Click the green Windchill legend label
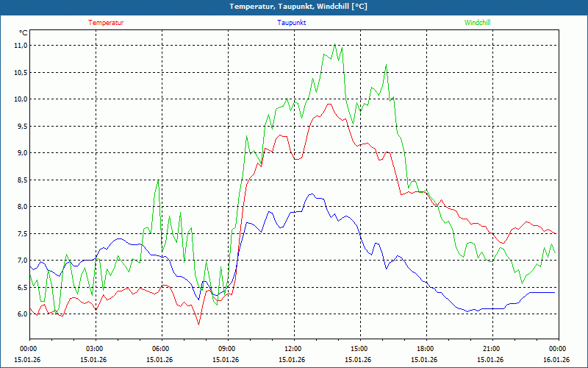588x368 pixels. tap(478, 23)
